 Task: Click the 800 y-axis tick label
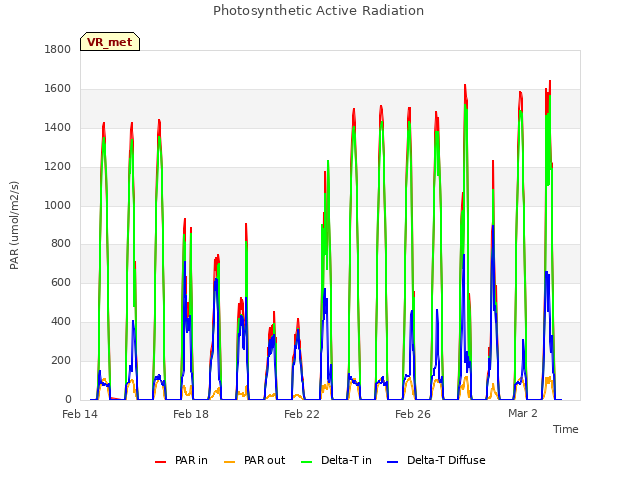click(61, 244)
